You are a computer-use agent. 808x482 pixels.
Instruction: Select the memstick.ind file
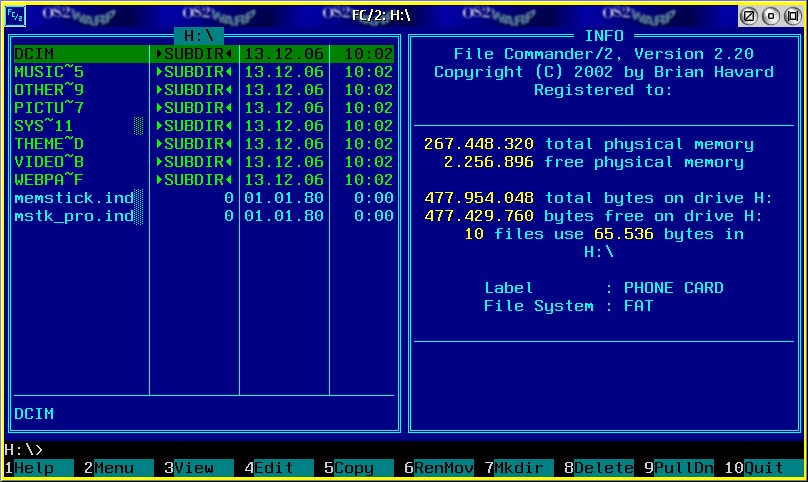point(204,198)
